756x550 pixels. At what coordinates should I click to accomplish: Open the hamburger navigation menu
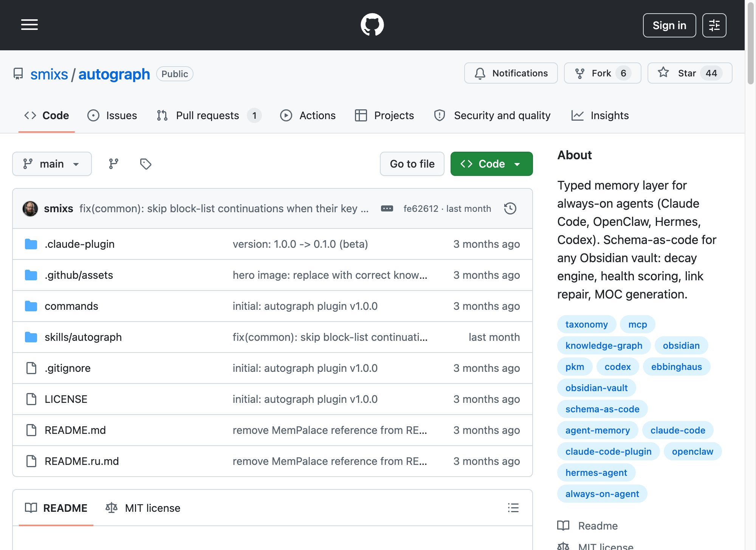pos(29,25)
